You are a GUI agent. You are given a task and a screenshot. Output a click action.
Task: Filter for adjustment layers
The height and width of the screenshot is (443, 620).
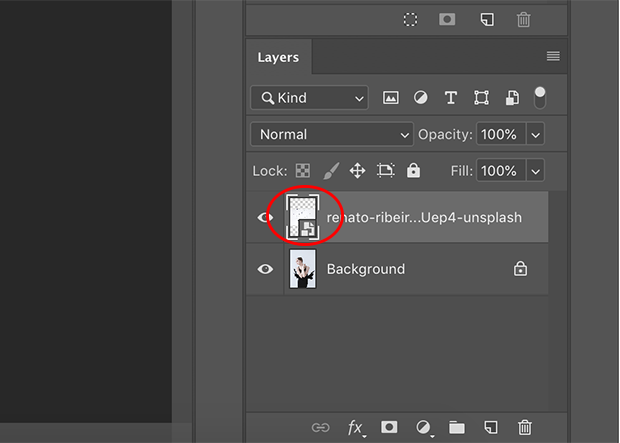(420, 98)
